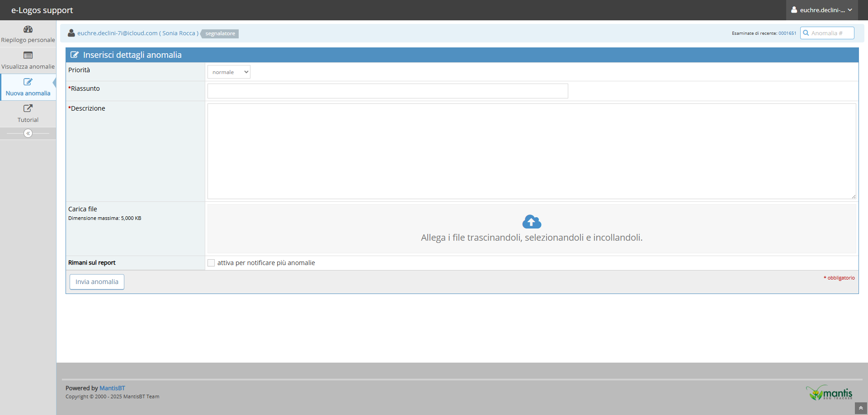Click inside the Descrizione text area
This screenshot has height=415, width=868.
pyautogui.click(x=531, y=151)
